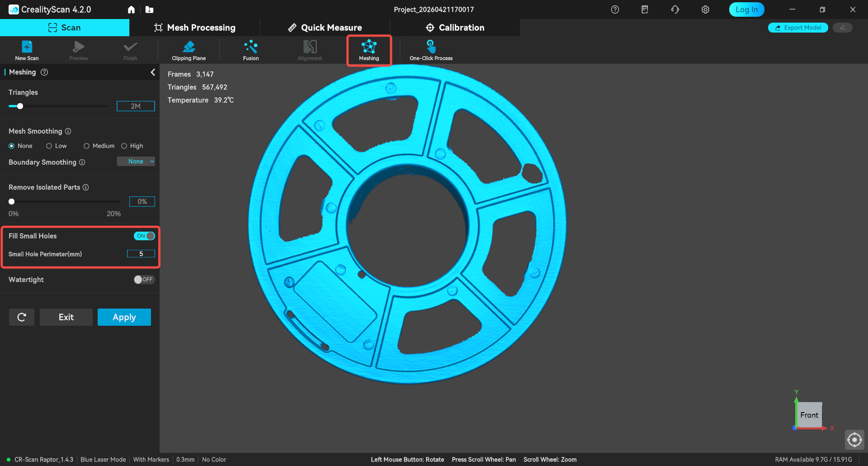The height and width of the screenshot is (466, 868).
Task: Open the settings gear icon
Action: pos(705,10)
